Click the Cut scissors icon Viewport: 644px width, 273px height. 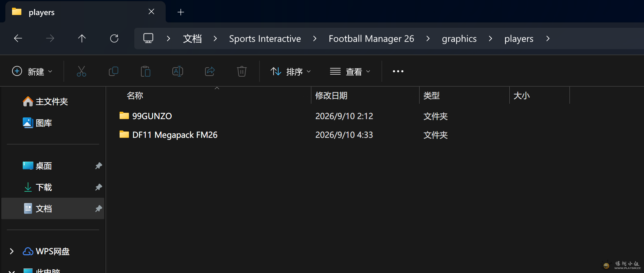point(82,71)
